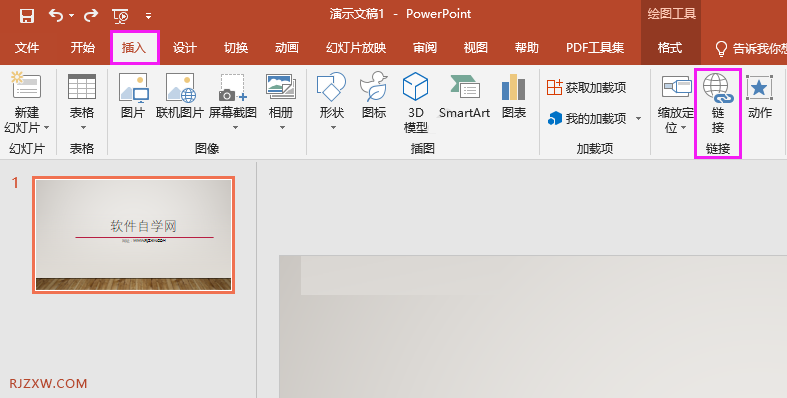Open the 切换 tab

[x=236, y=48]
